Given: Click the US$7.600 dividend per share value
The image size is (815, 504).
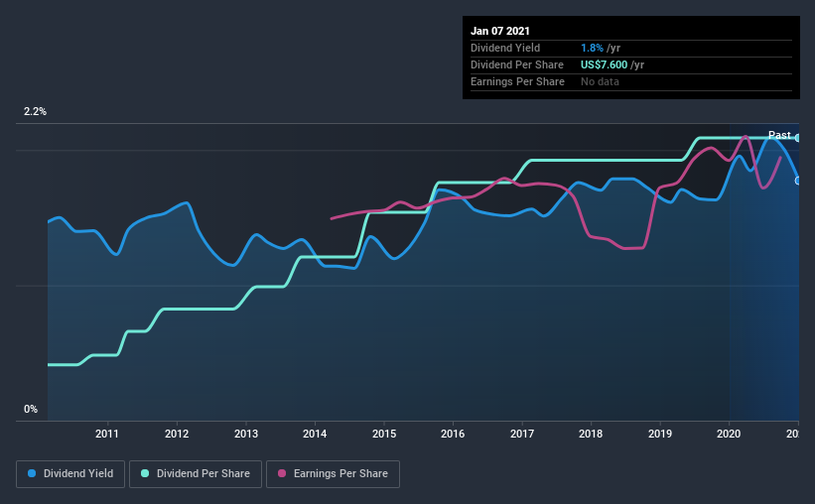Looking at the screenshot, I should click(x=604, y=64).
